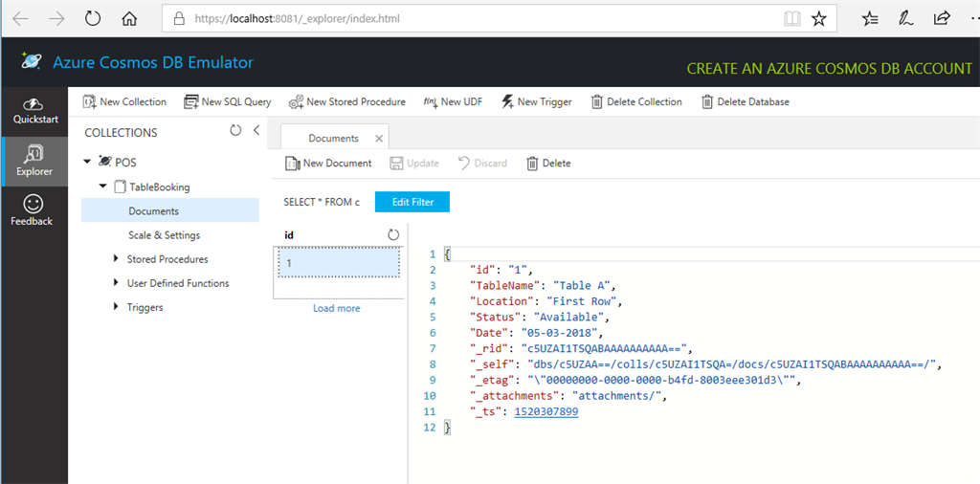The image size is (980, 484).
Task: Collapse the Collections pane chevron
Action: (256, 131)
